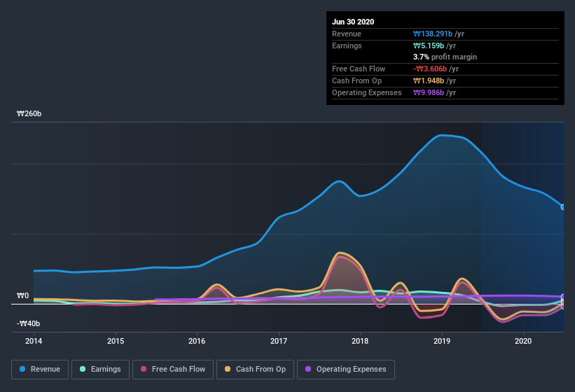Toggle the Revenue legend button
The width and height of the screenshot is (575, 392).
click(x=40, y=370)
